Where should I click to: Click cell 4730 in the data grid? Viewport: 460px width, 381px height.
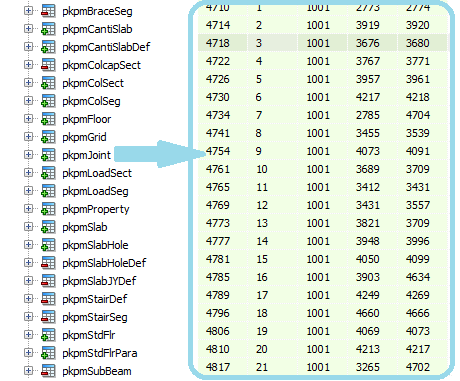[218, 97]
